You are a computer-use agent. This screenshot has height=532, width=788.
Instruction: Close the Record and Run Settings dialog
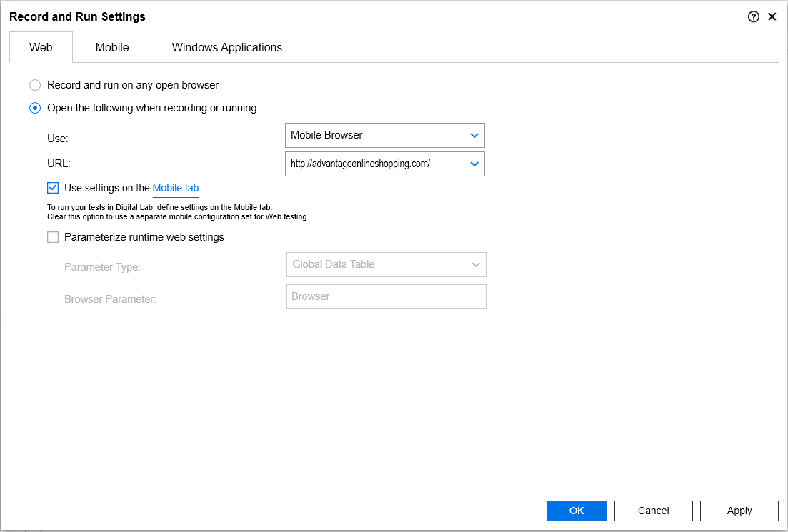[772, 17]
